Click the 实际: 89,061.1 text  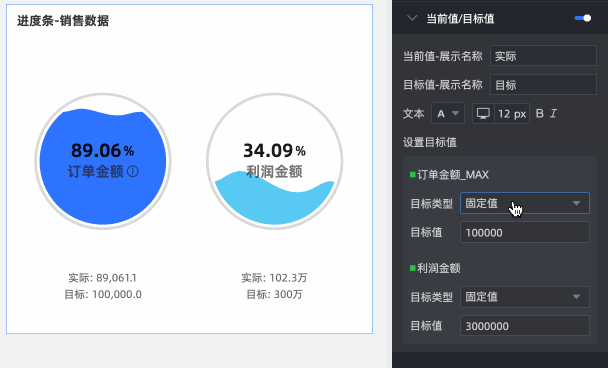click(x=102, y=278)
